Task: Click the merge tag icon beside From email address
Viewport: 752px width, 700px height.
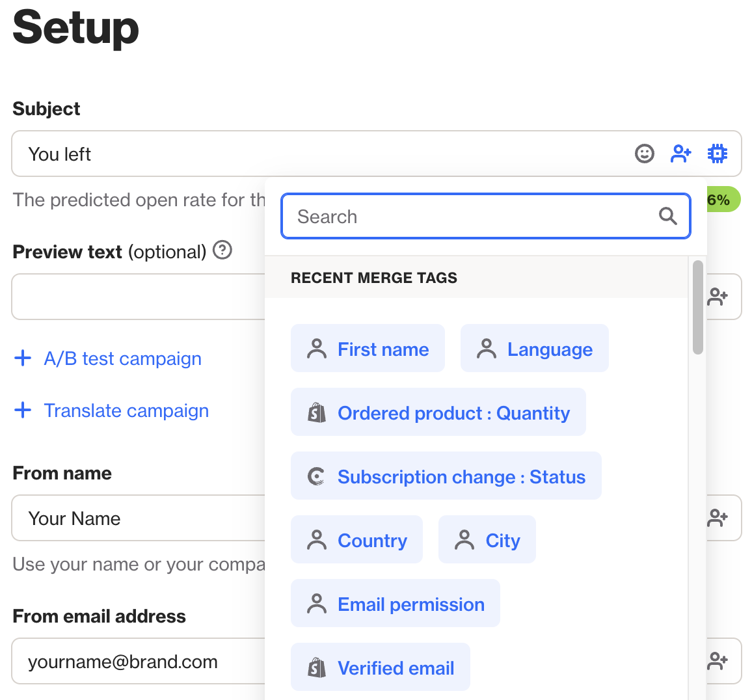Action: point(717,661)
